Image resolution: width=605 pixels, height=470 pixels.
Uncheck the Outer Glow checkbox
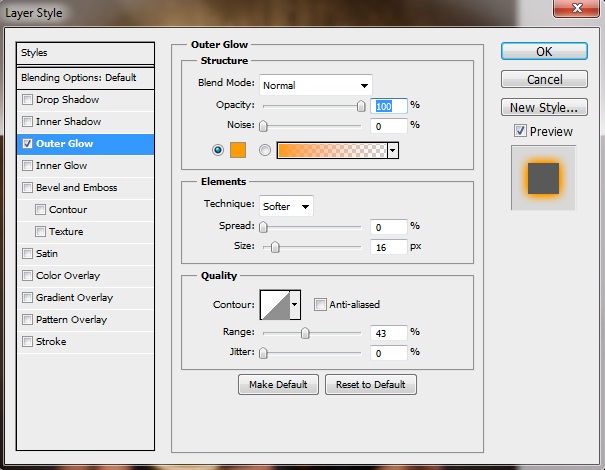point(27,144)
